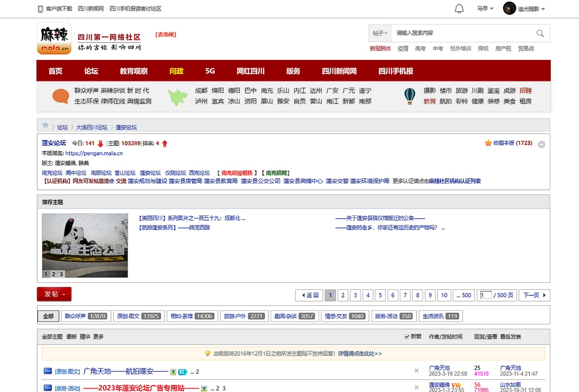Open the 去市州 link
The width and height of the screenshot is (579, 392).
pos(166,35)
